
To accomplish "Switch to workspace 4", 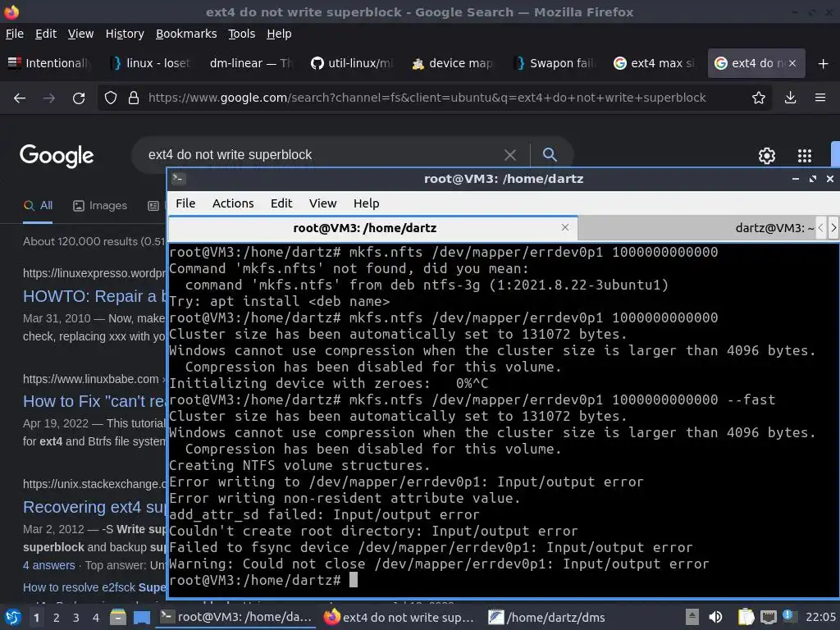I will (x=96, y=618).
